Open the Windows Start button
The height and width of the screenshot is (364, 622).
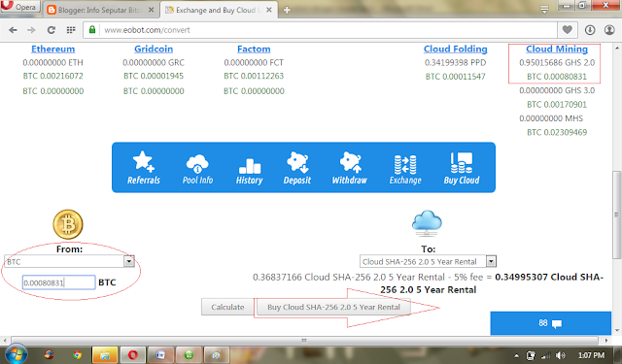[16, 354]
